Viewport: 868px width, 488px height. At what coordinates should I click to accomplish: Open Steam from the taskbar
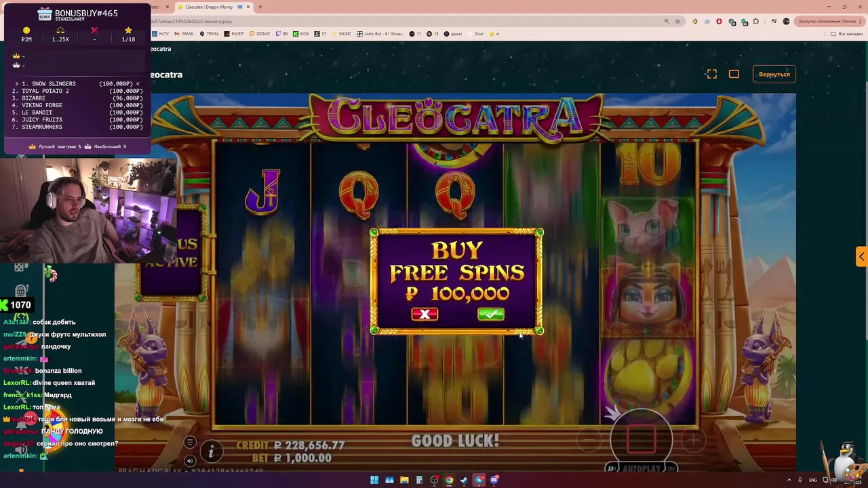tap(464, 480)
